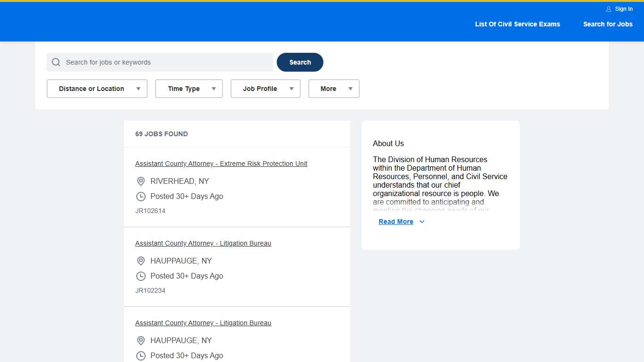Image resolution: width=644 pixels, height=362 pixels.
Task: Open the Job Profile filter dropdown
Action: coord(265,89)
